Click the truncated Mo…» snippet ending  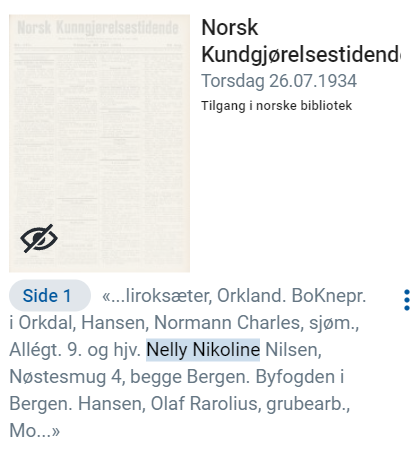[x=35, y=430]
